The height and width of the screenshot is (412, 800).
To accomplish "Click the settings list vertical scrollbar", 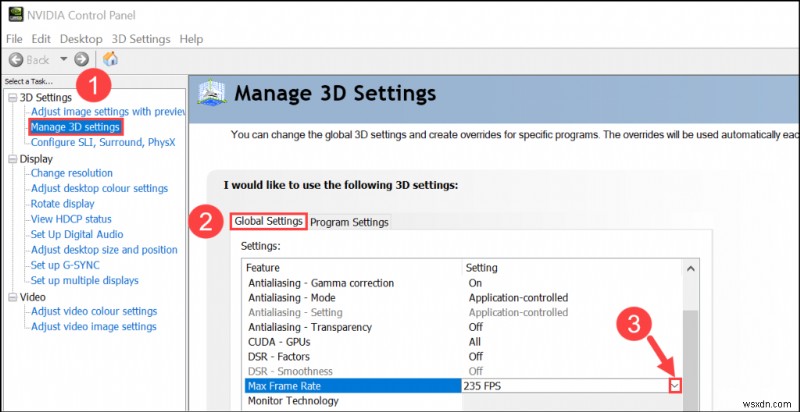I will [x=688, y=340].
